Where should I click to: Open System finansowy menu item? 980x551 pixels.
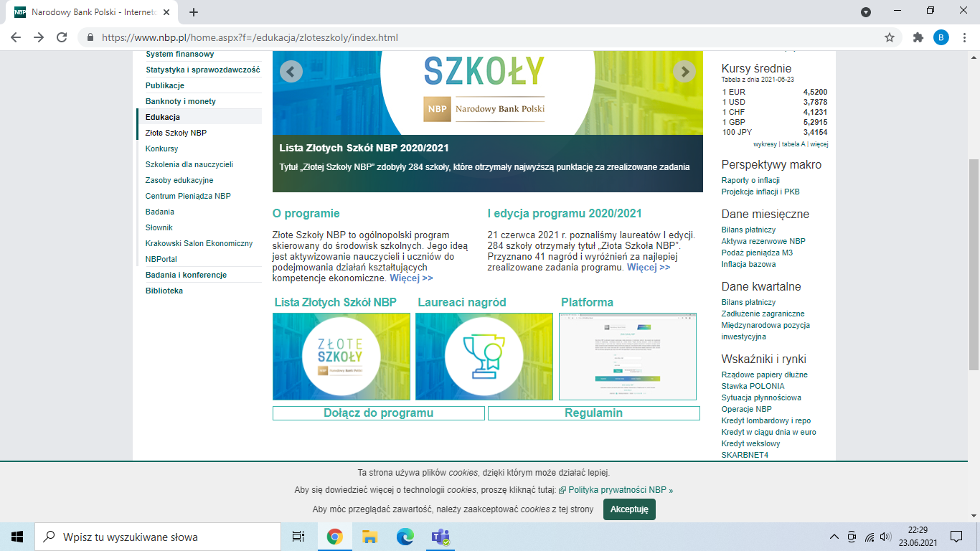pyautogui.click(x=180, y=55)
